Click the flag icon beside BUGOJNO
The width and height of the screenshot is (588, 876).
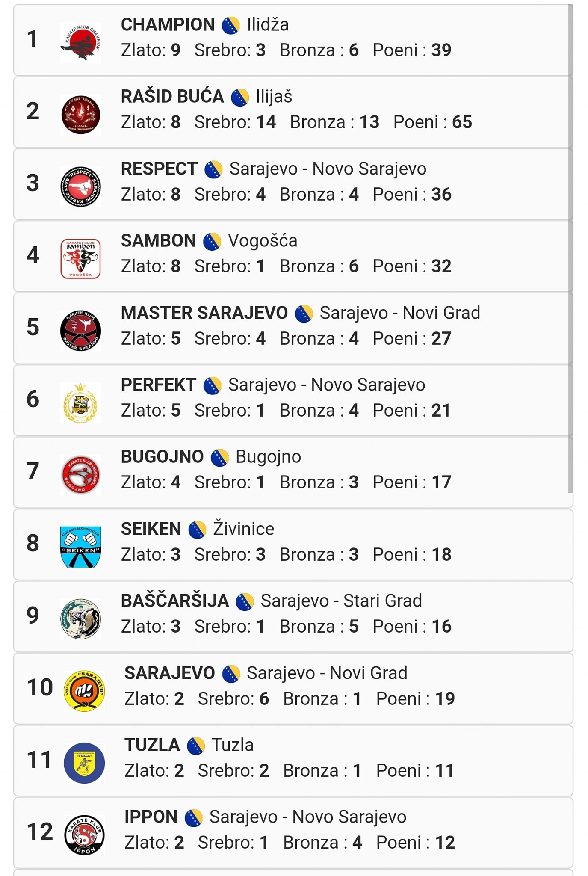pos(220,457)
